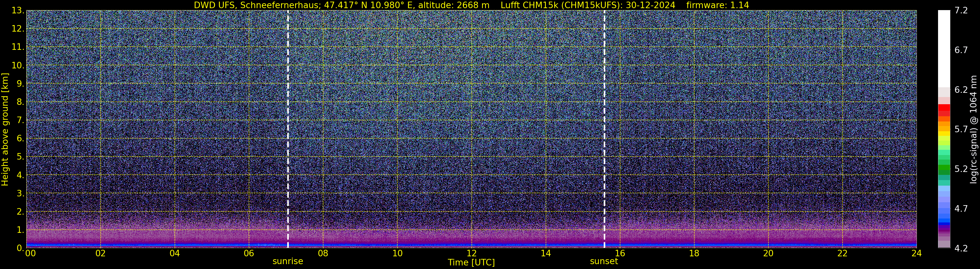This screenshot has width=980, height=269.
Task: Click time axis tick '10'
Action: coord(397,253)
